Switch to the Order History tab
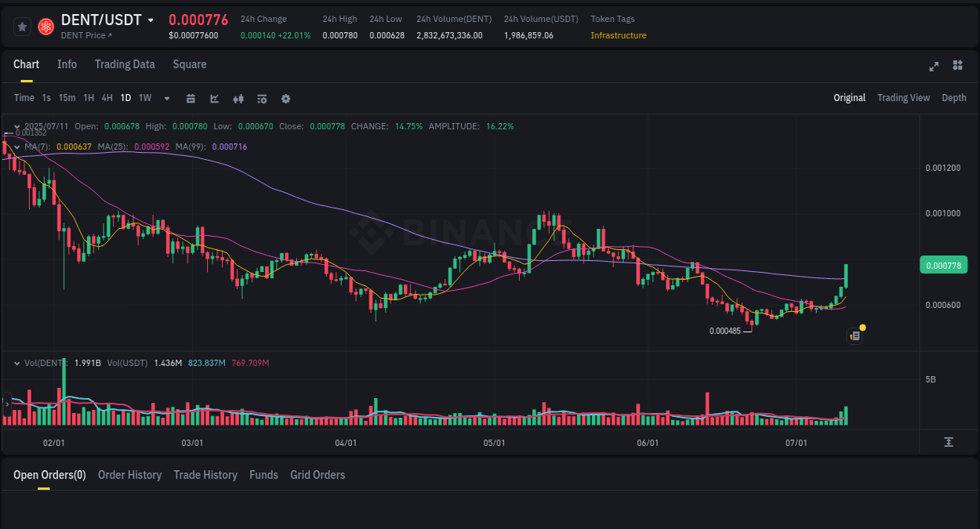 pyautogui.click(x=129, y=474)
